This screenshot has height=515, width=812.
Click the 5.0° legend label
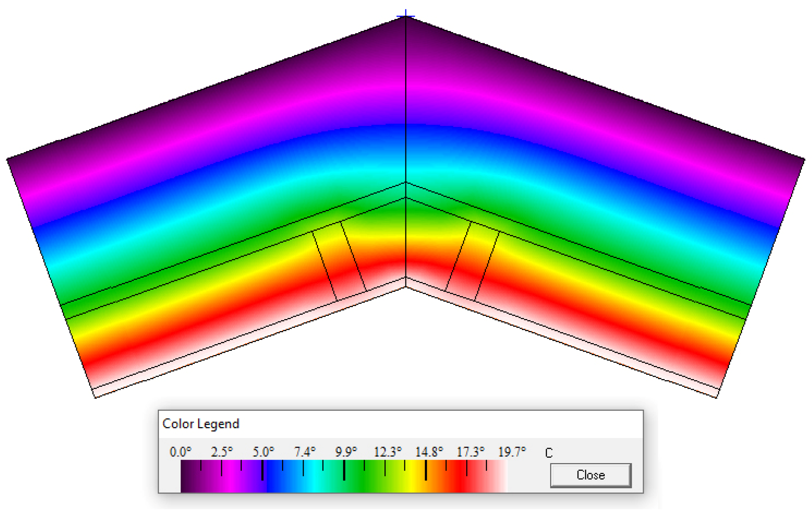point(263,452)
